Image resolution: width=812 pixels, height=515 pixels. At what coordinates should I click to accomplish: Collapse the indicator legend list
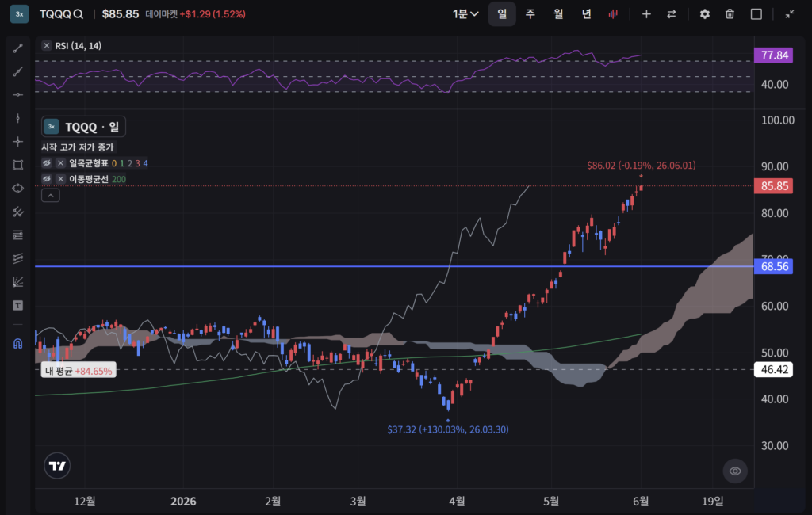tap(50, 195)
